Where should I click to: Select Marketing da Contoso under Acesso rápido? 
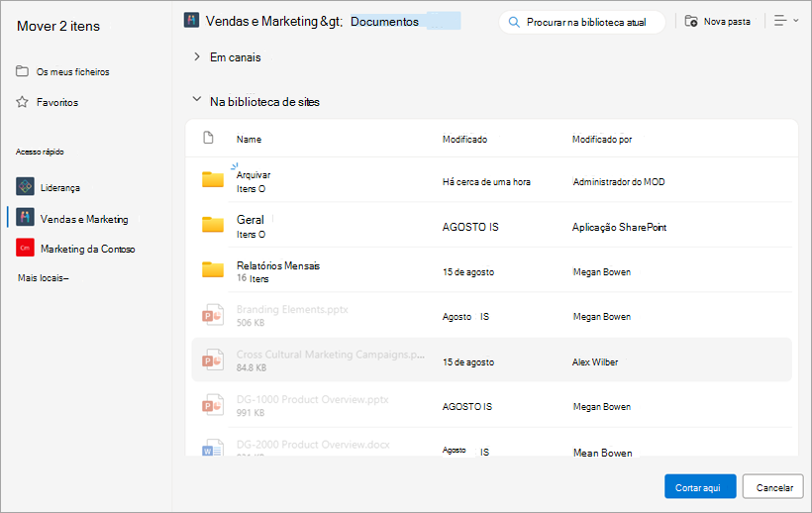point(87,249)
